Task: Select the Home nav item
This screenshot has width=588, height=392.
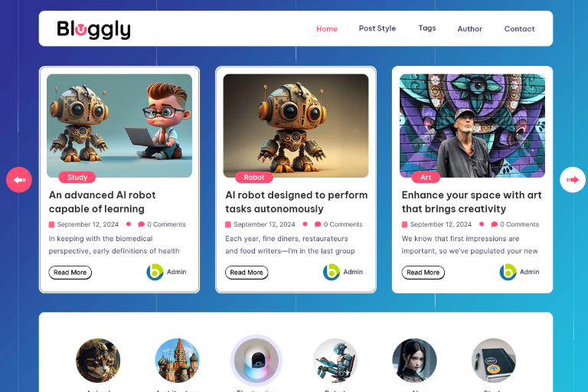Action: click(327, 29)
